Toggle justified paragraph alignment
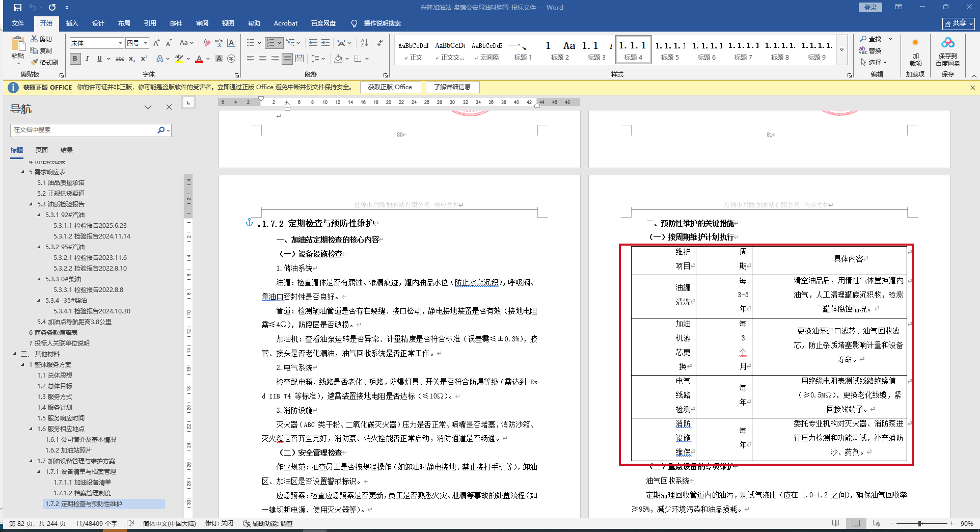980x532 pixels. coord(287,59)
